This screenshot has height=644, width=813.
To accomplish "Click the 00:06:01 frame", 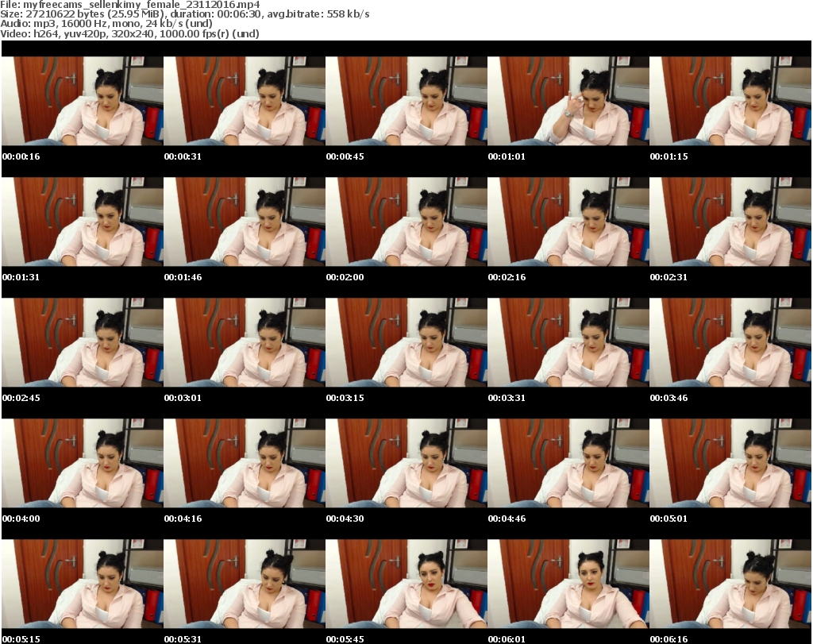I will (x=568, y=584).
